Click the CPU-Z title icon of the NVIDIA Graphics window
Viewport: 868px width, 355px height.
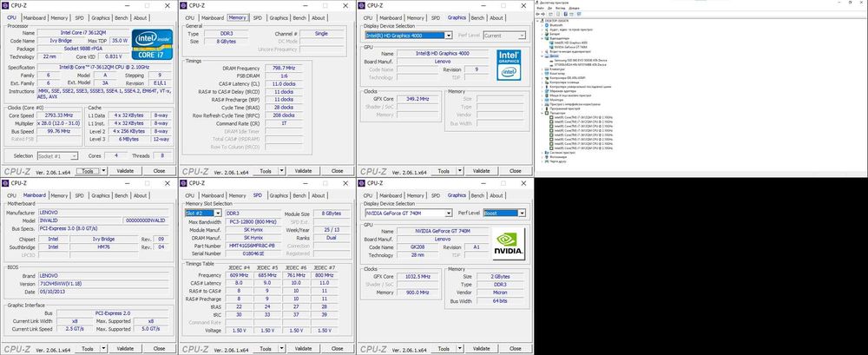click(x=361, y=183)
